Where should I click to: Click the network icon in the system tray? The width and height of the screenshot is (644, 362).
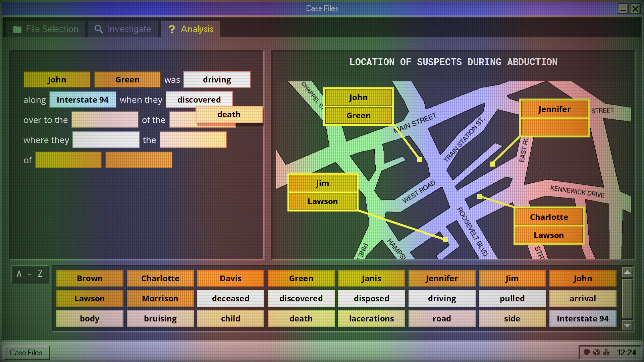point(606,352)
